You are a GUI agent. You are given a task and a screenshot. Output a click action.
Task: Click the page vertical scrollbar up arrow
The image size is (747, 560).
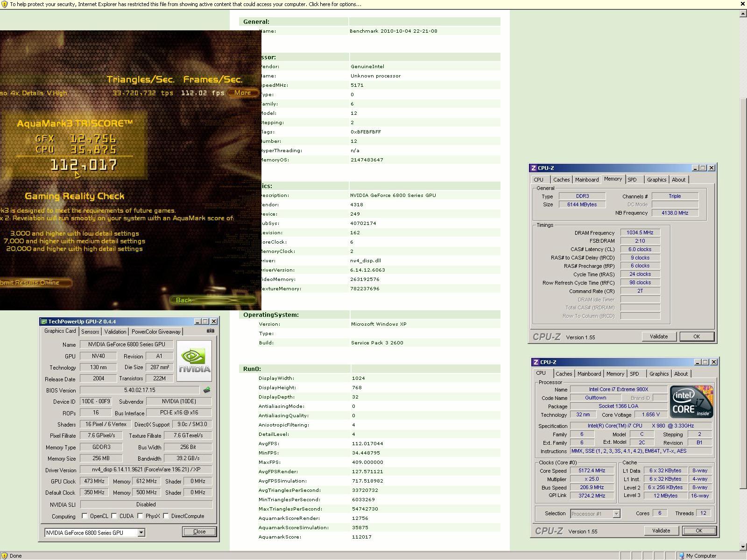pyautogui.click(x=743, y=13)
